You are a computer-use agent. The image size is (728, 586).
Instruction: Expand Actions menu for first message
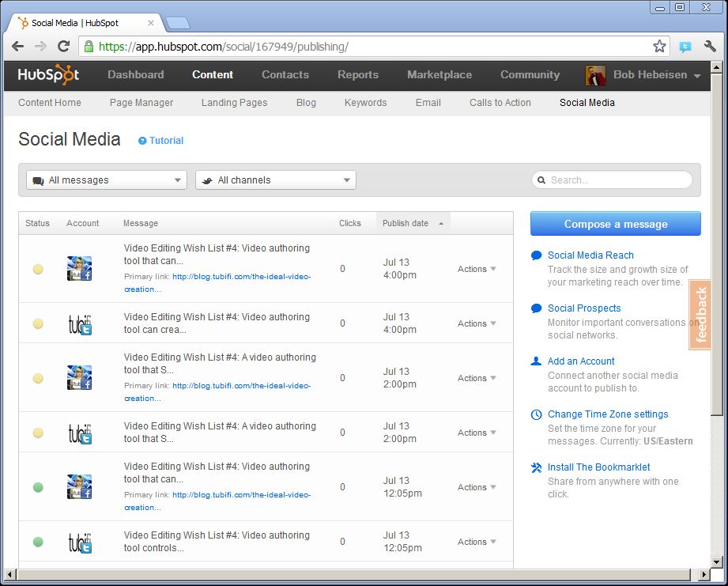click(477, 269)
